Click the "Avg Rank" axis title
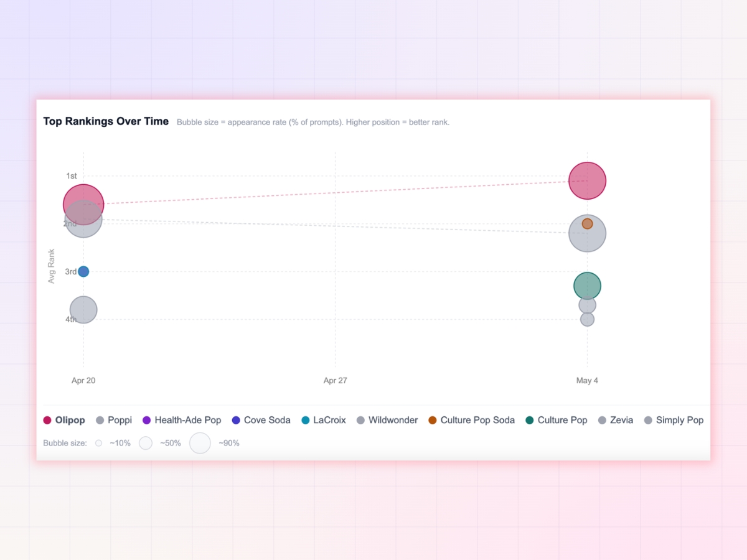Image resolution: width=747 pixels, height=560 pixels. [x=52, y=266]
